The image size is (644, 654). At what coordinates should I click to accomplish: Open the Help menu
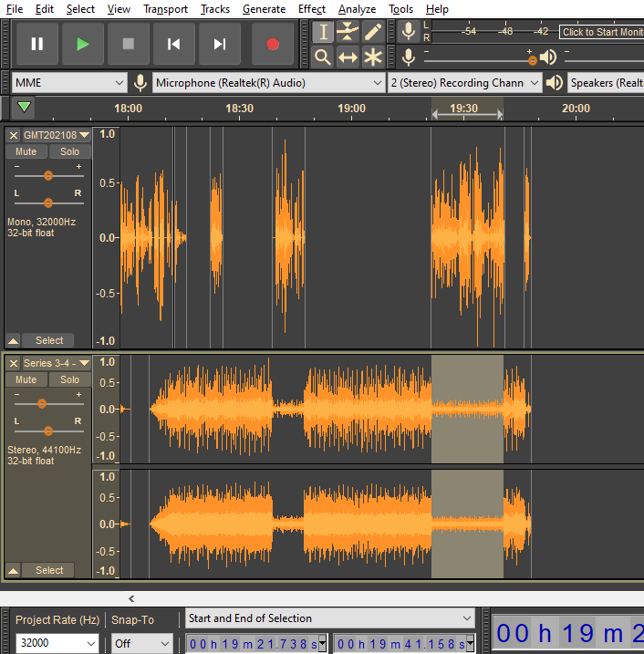437,9
